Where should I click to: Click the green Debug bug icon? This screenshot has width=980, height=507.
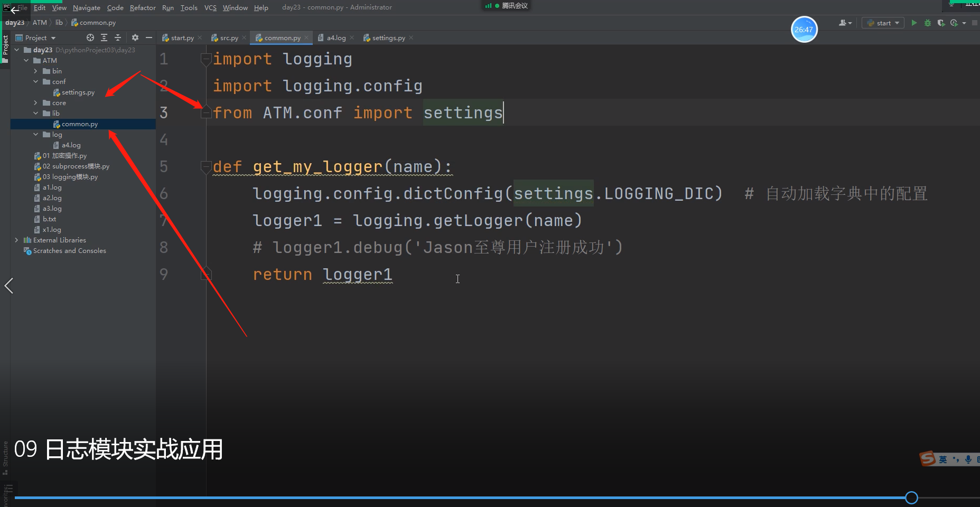click(x=928, y=23)
